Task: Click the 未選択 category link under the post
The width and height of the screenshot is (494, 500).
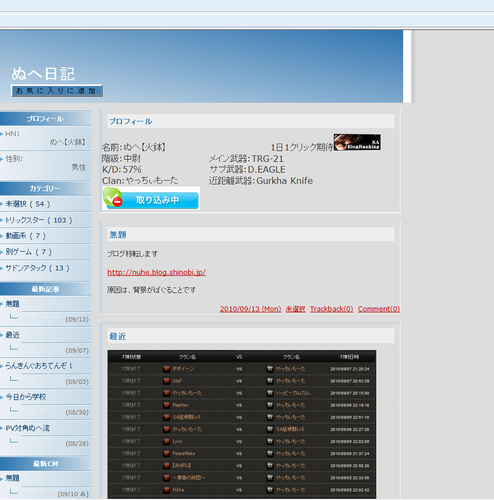Action: click(295, 309)
